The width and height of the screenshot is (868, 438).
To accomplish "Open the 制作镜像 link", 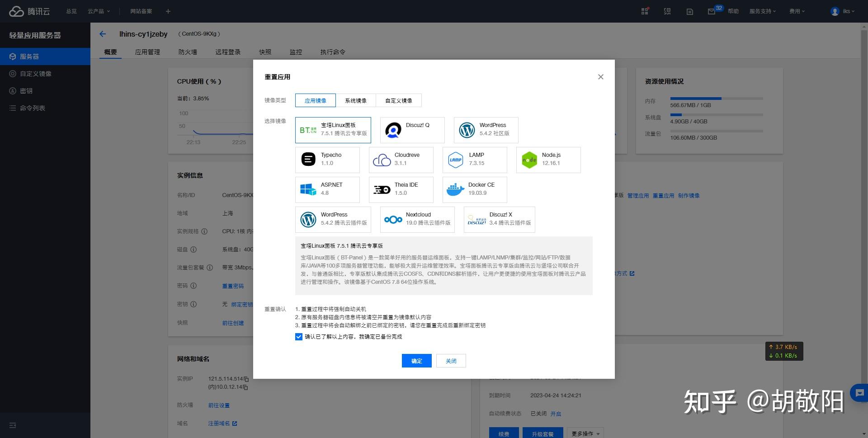I will click(x=689, y=196).
